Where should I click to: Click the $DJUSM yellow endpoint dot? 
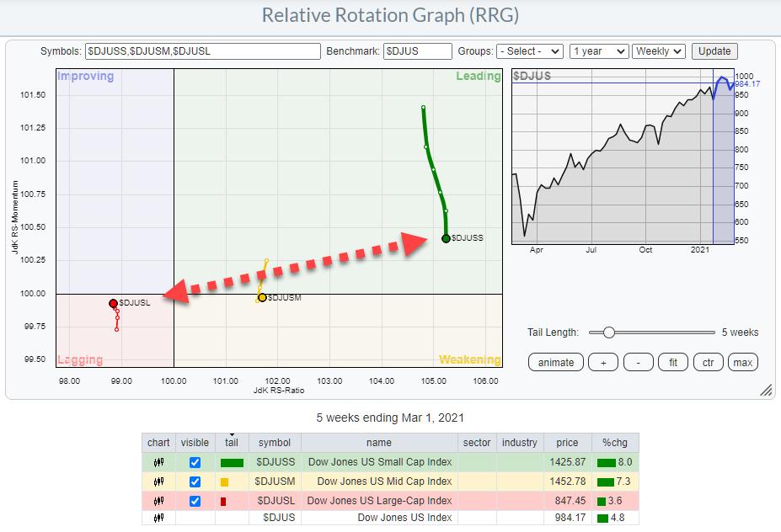pos(262,297)
